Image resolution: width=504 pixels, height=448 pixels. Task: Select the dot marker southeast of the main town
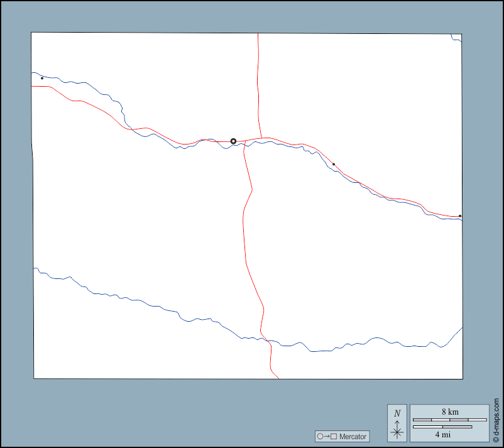pos(334,165)
